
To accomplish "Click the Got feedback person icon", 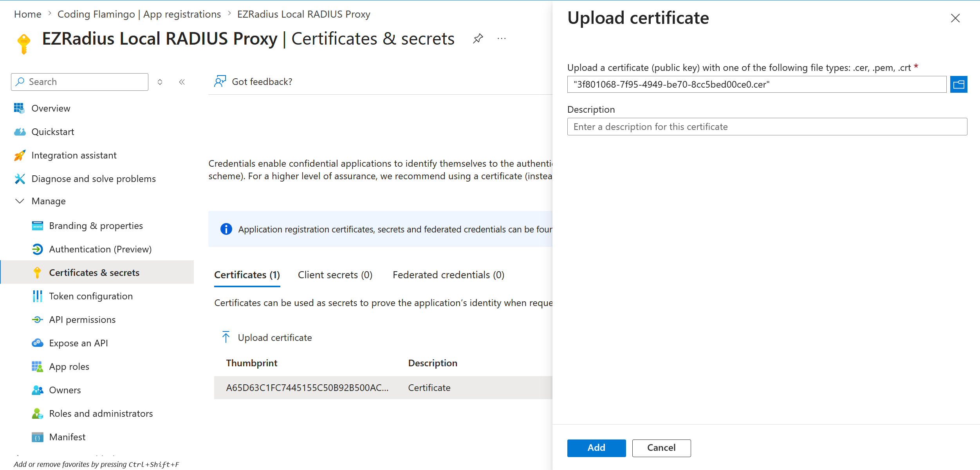I will coord(220,81).
